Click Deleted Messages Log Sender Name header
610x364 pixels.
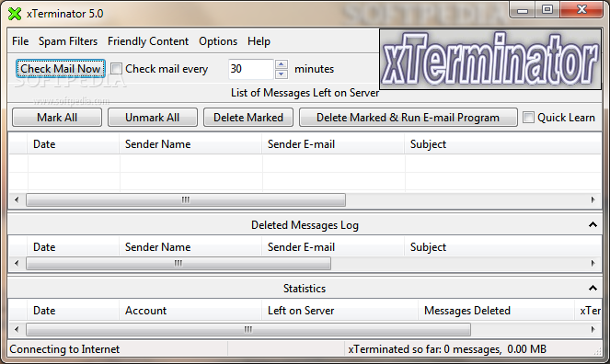coord(190,247)
